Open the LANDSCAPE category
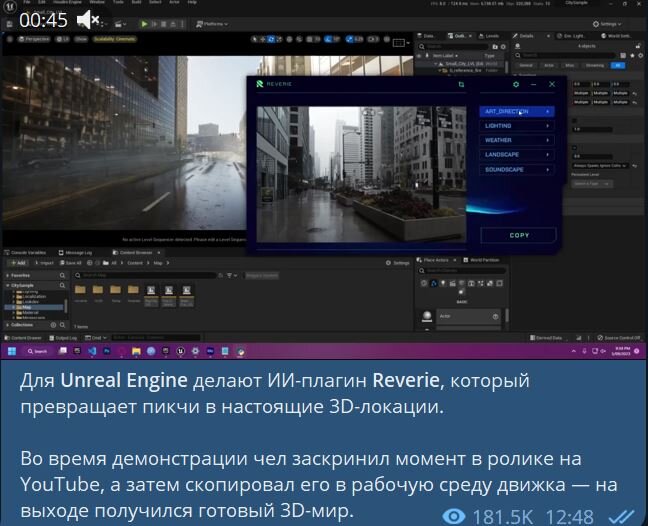648x526 pixels. click(517, 155)
